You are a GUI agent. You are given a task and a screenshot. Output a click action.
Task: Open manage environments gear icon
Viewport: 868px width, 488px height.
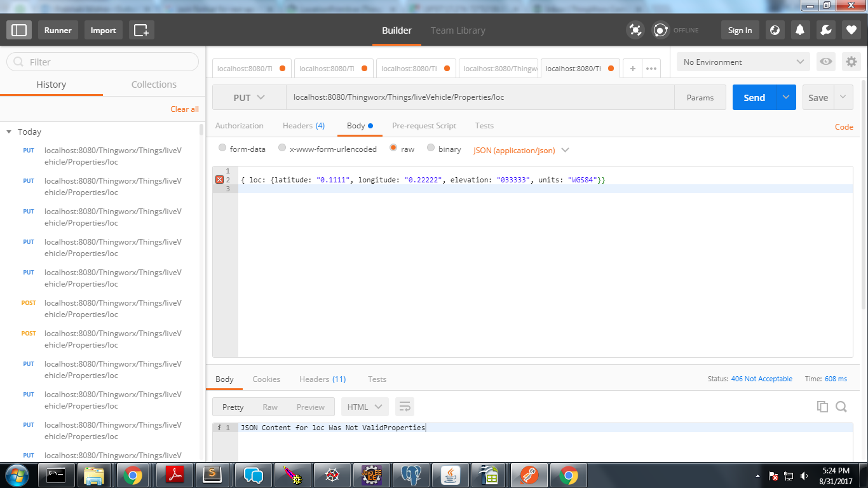coord(851,62)
